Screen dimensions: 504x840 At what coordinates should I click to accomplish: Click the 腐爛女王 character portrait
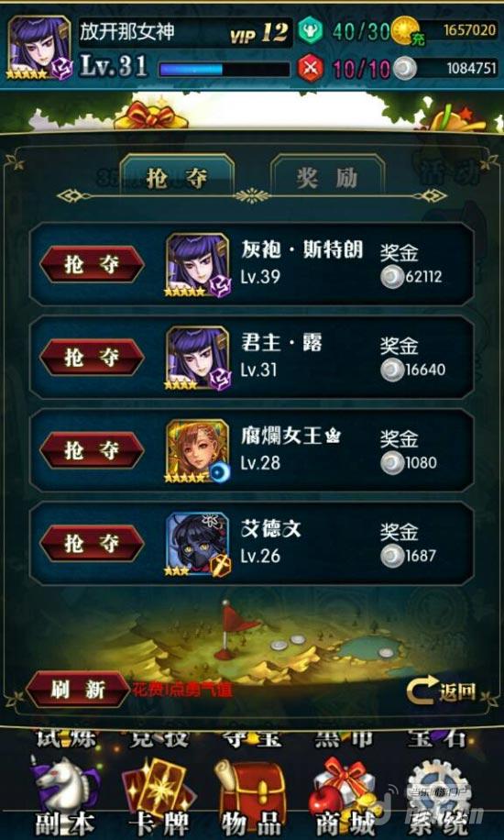coord(197,451)
